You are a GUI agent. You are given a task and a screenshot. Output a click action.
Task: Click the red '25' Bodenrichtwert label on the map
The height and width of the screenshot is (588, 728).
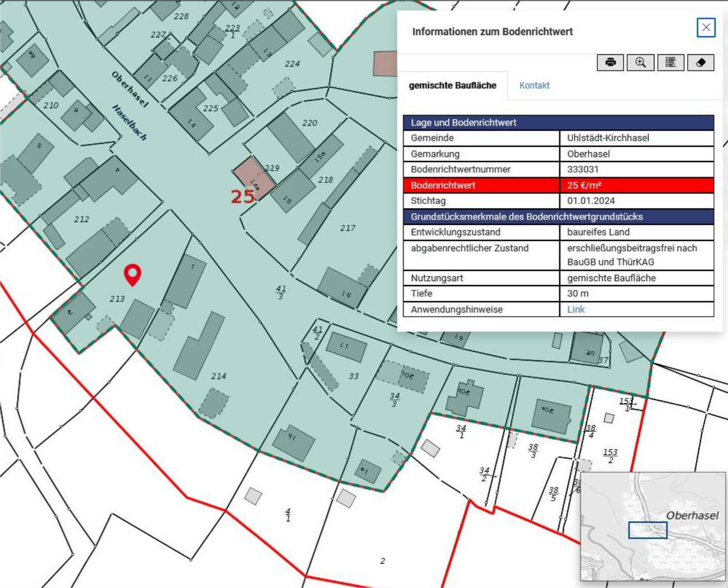(243, 196)
